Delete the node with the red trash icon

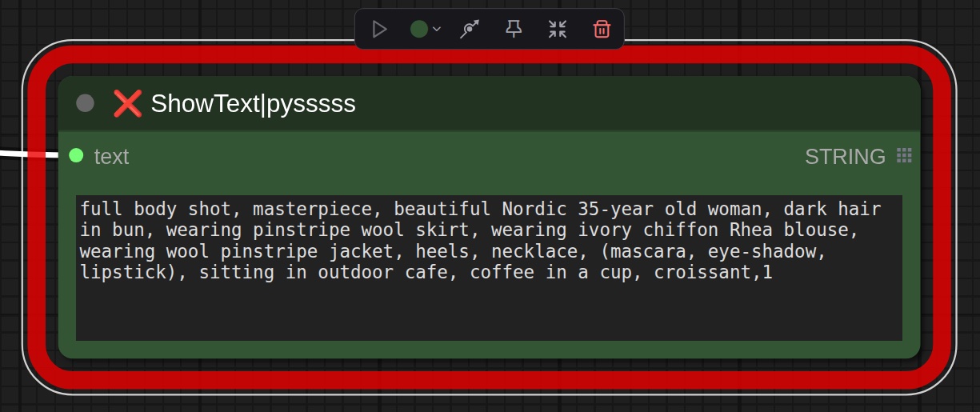tap(602, 30)
